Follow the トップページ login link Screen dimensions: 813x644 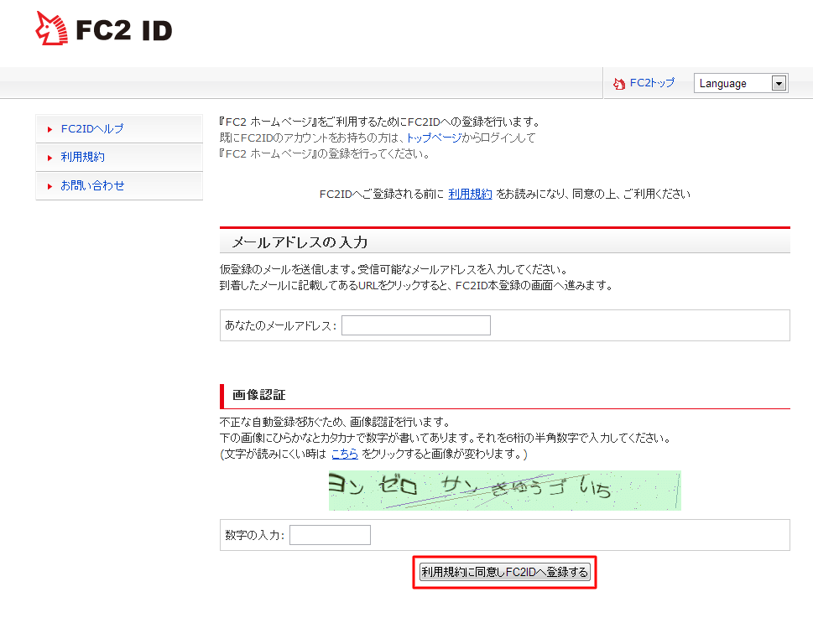point(434,138)
